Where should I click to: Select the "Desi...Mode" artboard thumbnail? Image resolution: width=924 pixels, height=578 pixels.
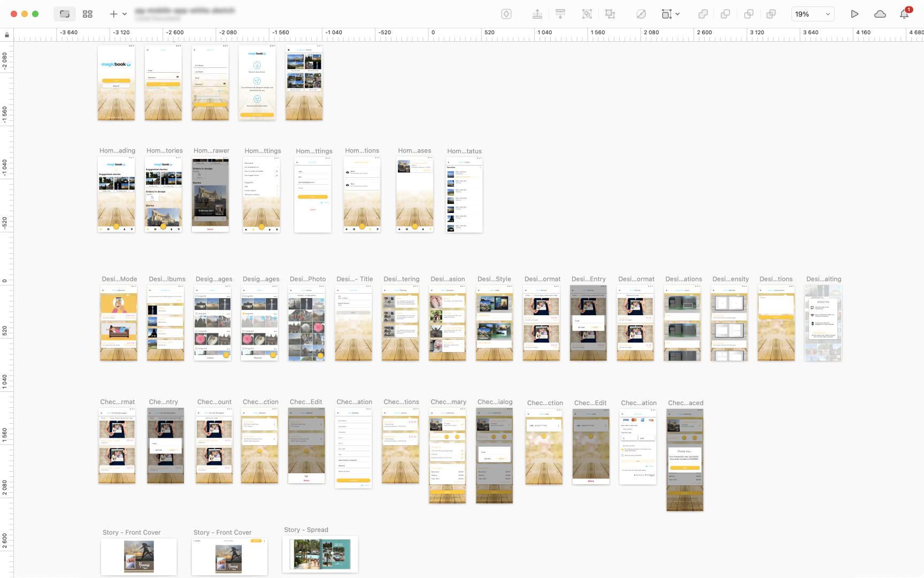tap(119, 323)
